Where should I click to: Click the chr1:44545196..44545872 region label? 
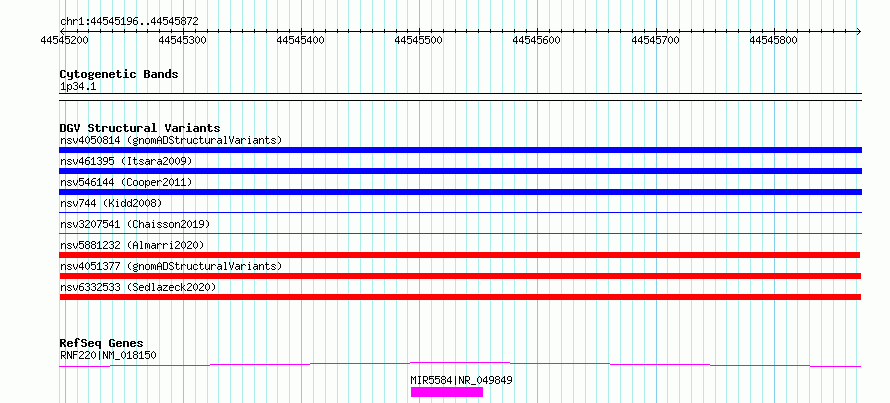(129, 22)
